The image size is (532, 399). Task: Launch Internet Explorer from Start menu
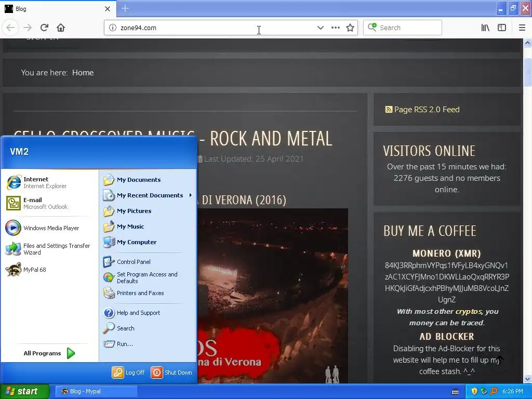[49, 182]
